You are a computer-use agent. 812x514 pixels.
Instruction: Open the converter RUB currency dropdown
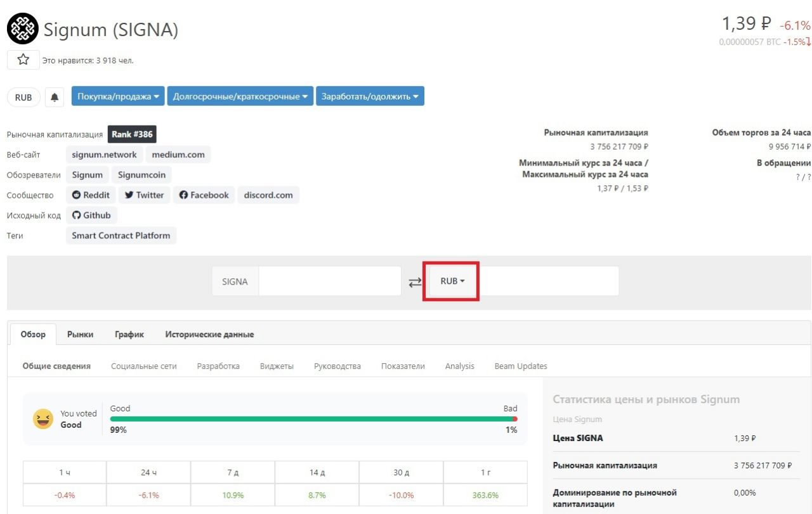click(x=452, y=281)
